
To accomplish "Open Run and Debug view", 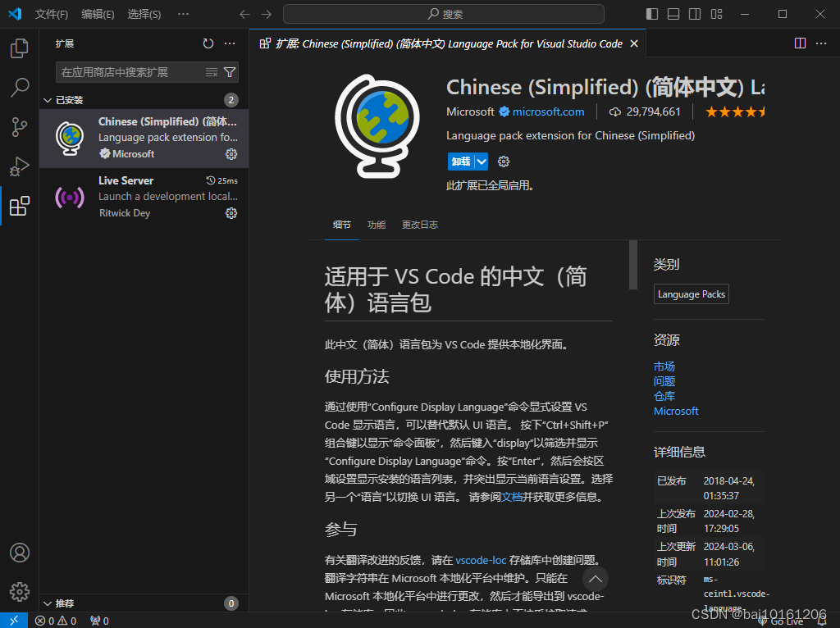I will point(20,166).
